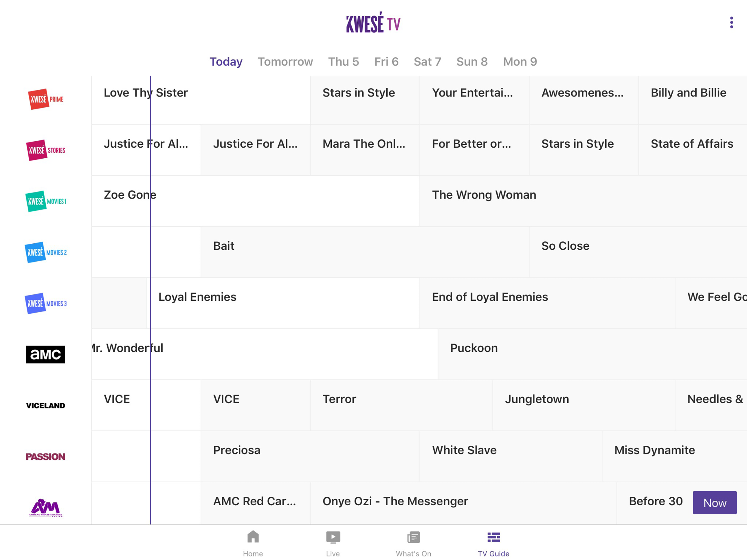This screenshot has width=747, height=560.
Task: Go to the What's On tab
Action: pos(413,543)
